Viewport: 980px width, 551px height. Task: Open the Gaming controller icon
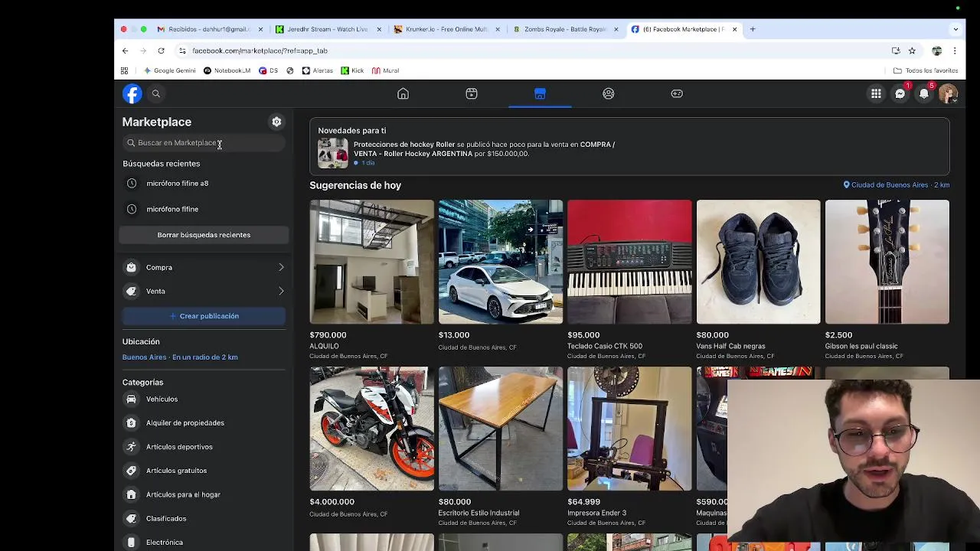(x=677, y=93)
